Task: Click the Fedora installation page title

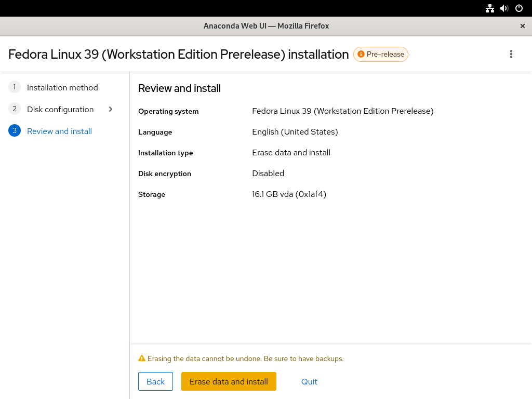Action: 179,54
